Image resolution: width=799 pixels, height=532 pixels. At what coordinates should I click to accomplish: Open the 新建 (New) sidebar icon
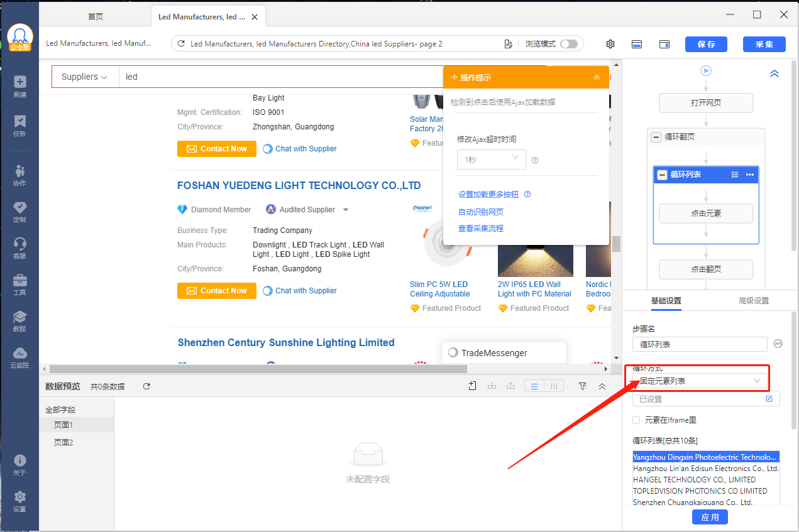pos(19,86)
